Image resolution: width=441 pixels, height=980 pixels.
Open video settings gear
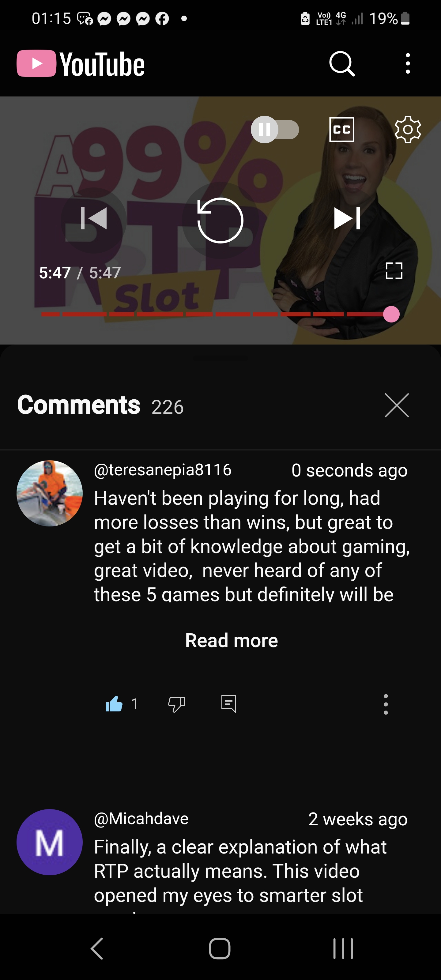(x=408, y=129)
